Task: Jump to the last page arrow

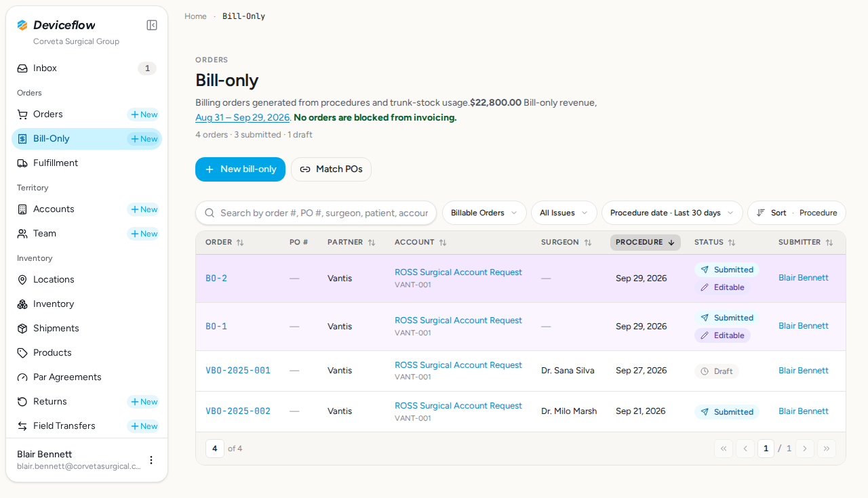Action: (827, 449)
